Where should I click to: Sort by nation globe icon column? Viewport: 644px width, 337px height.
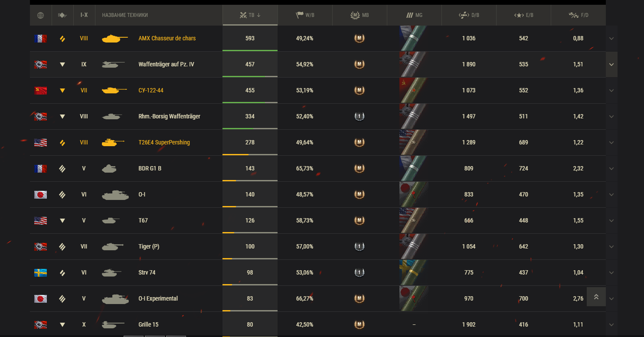(x=41, y=15)
